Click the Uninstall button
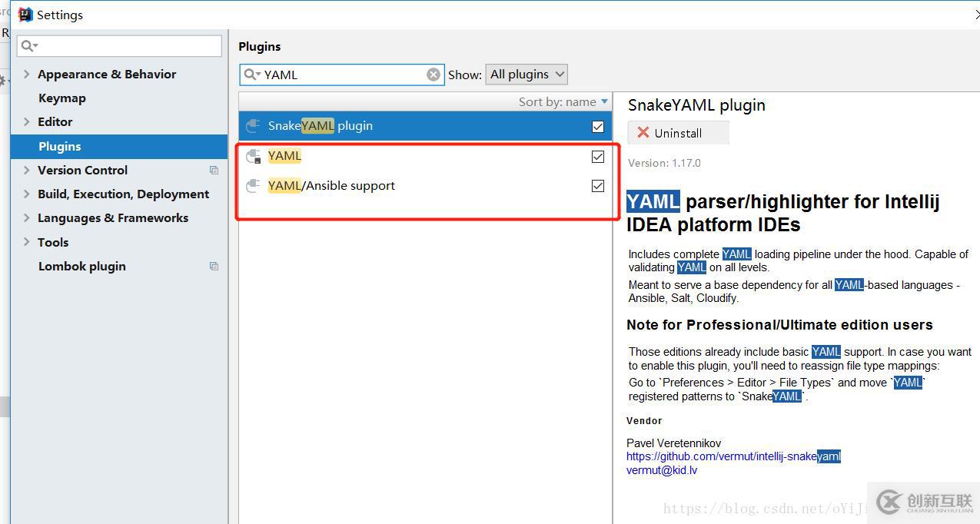Viewport: 980px width, 524px height. [678, 132]
